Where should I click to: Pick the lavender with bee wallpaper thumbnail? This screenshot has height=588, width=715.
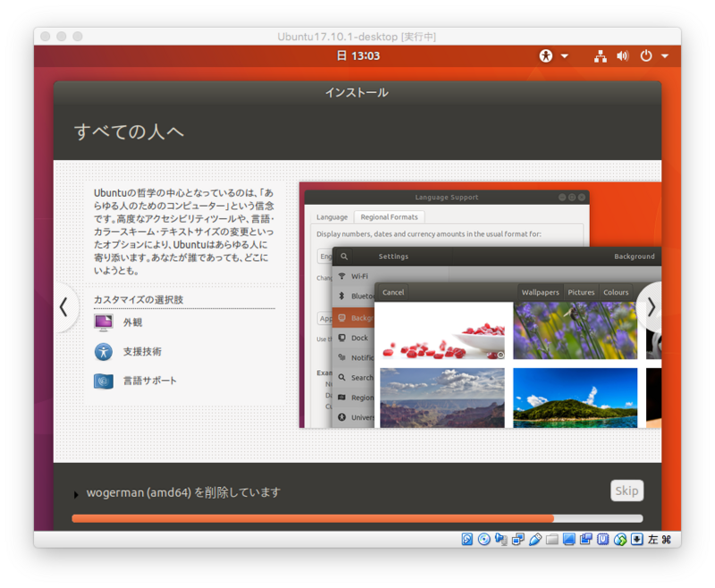(x=575, y=332)
